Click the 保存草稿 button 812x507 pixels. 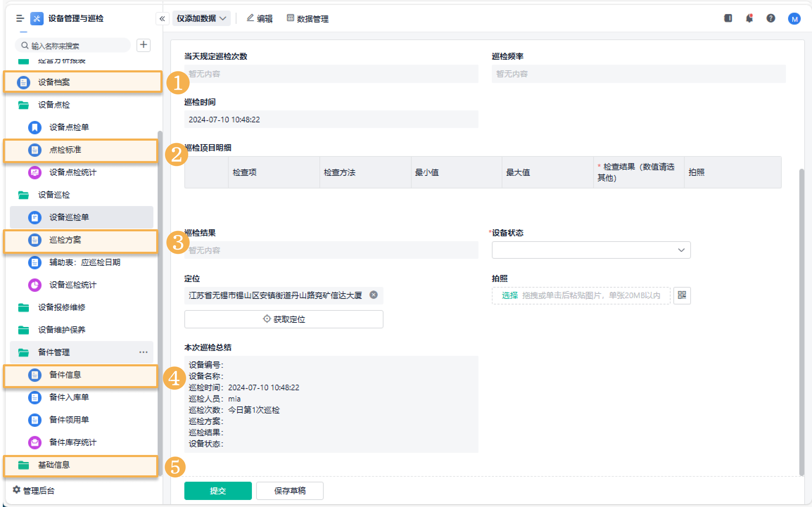tap(290, 490)
